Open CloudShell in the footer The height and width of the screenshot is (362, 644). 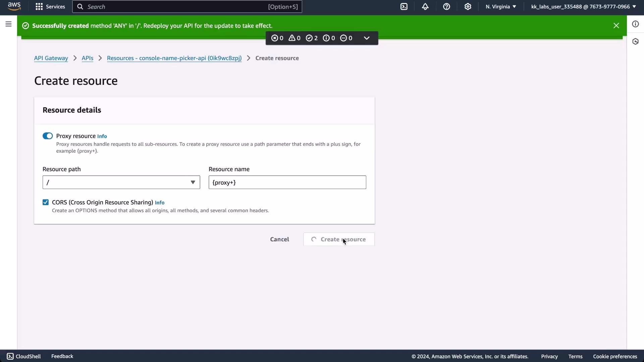point(24,356)
